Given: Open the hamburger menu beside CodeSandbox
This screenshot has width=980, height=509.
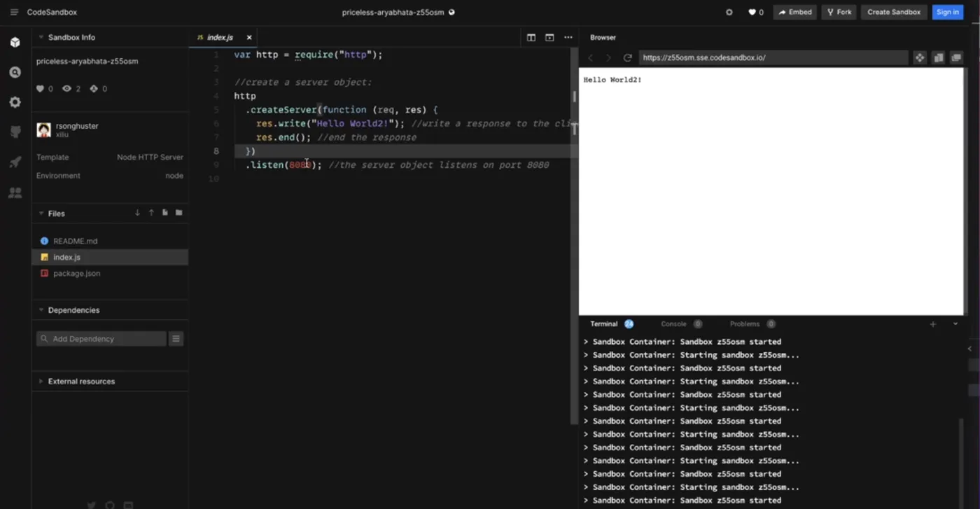Looking at the screenshot, I should (x=14, y=12).
